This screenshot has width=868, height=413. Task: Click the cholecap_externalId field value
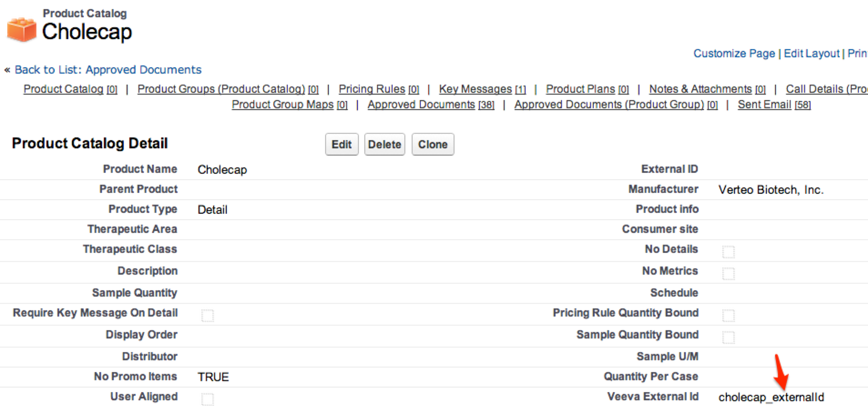[770, 397]
